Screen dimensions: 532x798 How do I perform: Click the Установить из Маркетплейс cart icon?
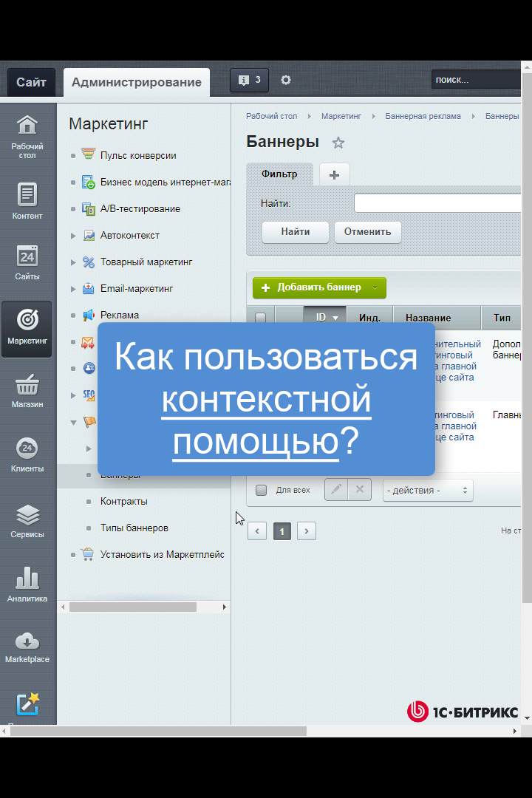(88, 554)
